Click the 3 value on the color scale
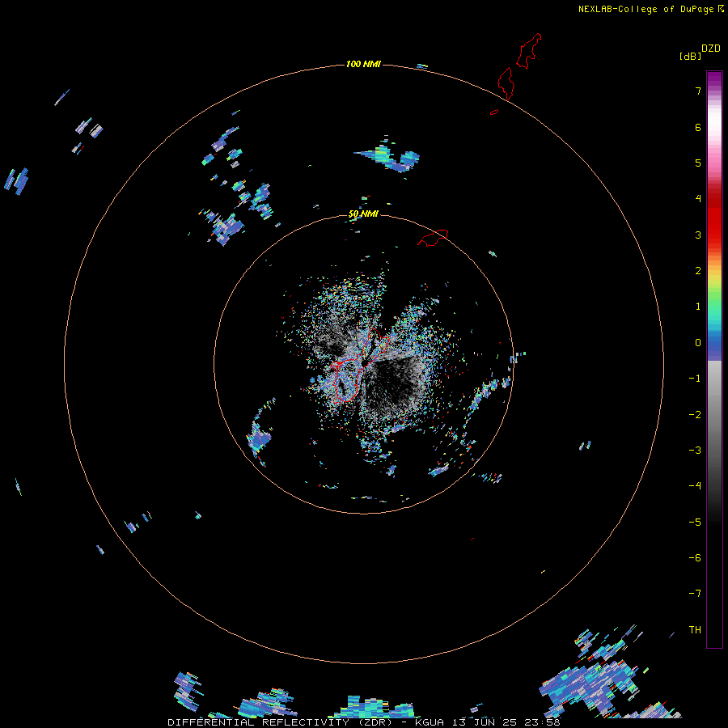728x728 pixels. tap(698, 235)
